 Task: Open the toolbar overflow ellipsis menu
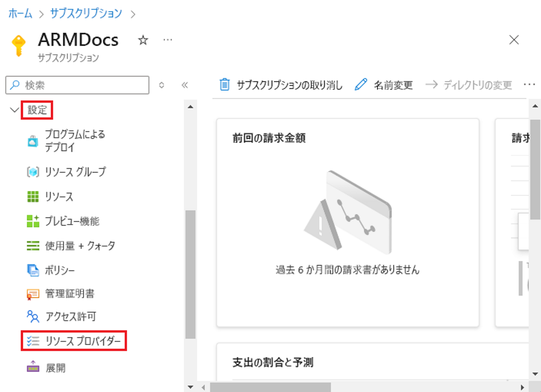pyautogui.click(x=529, y=85)
